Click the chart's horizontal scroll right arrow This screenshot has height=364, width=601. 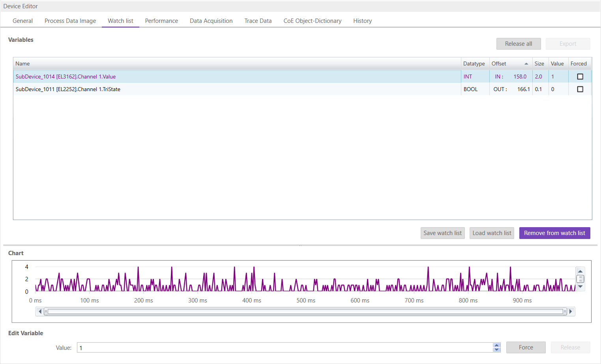pos(571,312)
